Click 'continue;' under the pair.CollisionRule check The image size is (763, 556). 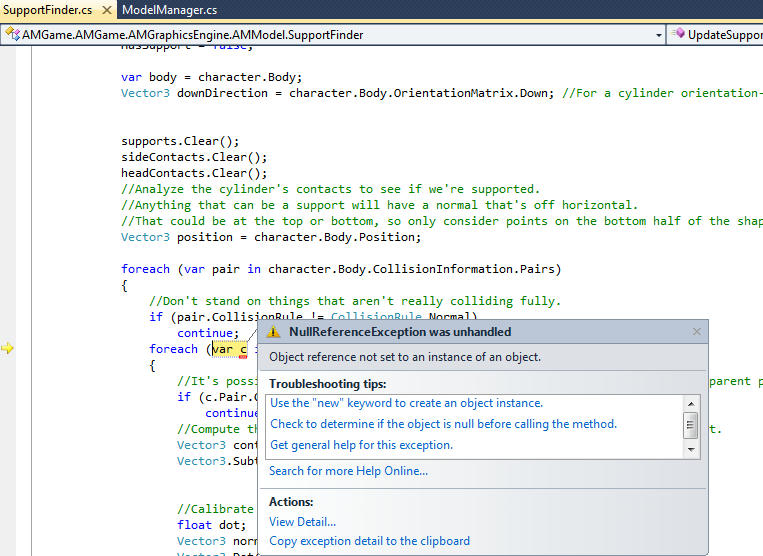[208, 333]
